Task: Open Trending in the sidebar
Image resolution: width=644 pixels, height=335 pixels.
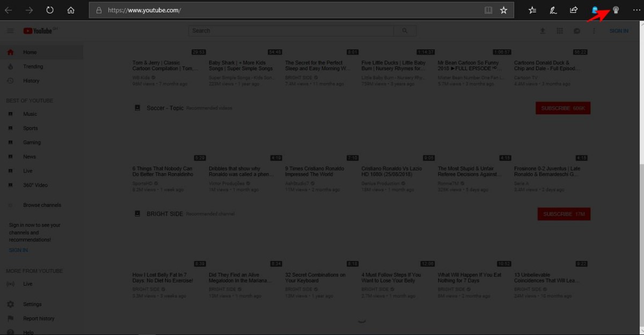Action: click(41, 66)
